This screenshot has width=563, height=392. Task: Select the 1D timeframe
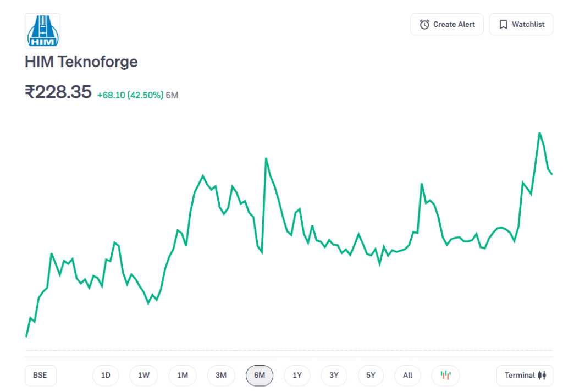[106, 376]
